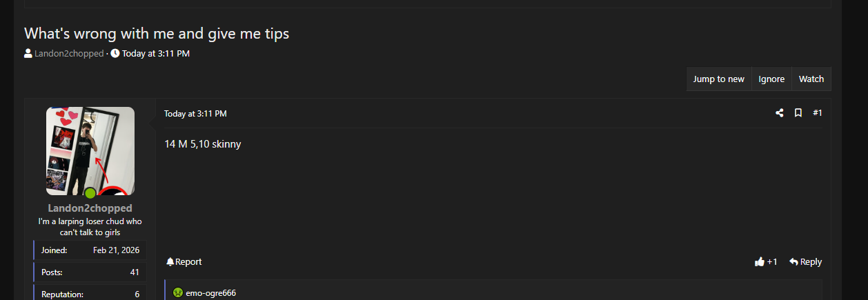Click the share icon on post #1
The image size is (868, 300).
[779, 113]
